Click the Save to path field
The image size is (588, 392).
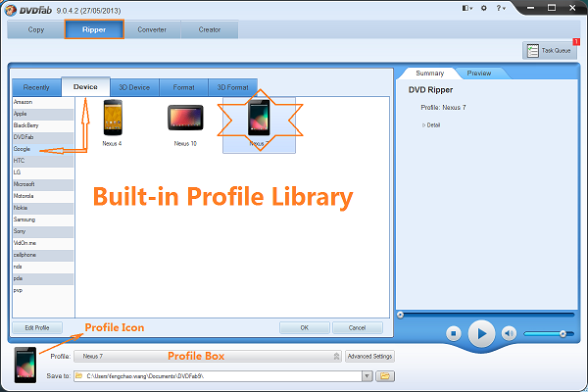pos(218,376)
